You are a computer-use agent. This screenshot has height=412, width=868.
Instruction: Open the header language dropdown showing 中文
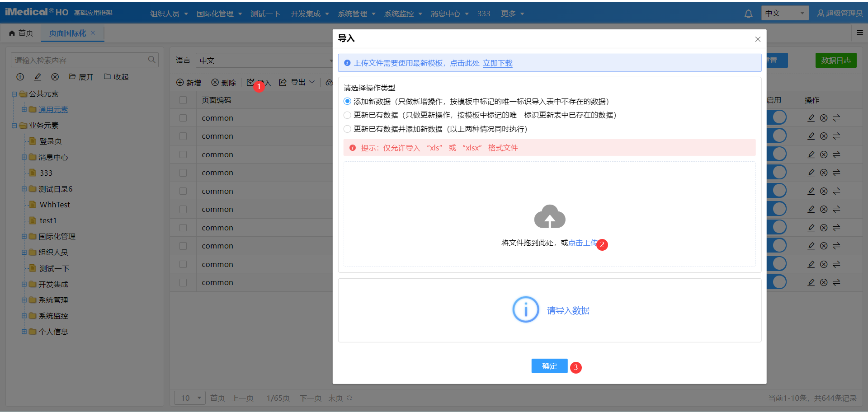[785, 13]
